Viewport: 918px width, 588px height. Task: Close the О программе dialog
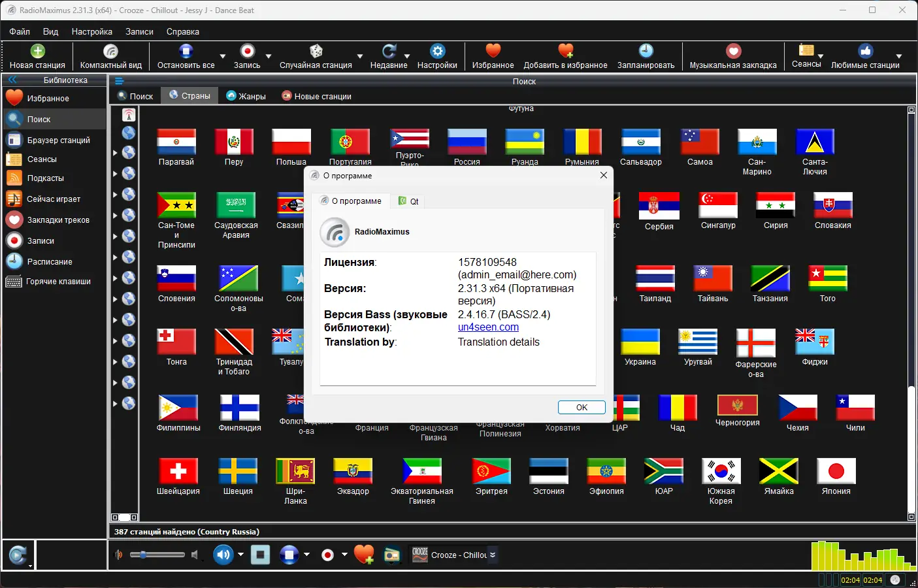click(604, 175)
